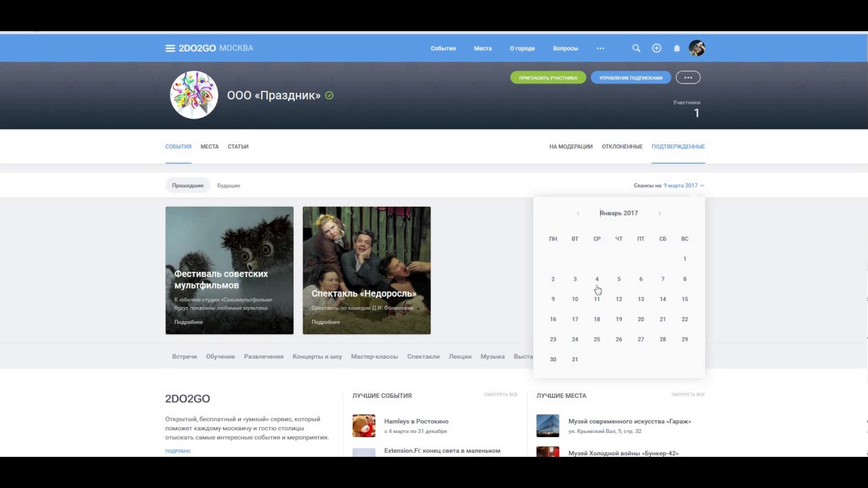868x488 pixels.
Task: Select the Мастер-классы category
Action: click(x=374, y=357)
